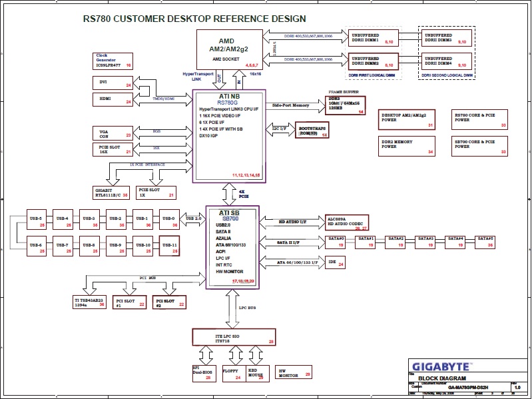Select the SATA#2 block
This screenshot has width=532, height=399.
tap(395, 242)
